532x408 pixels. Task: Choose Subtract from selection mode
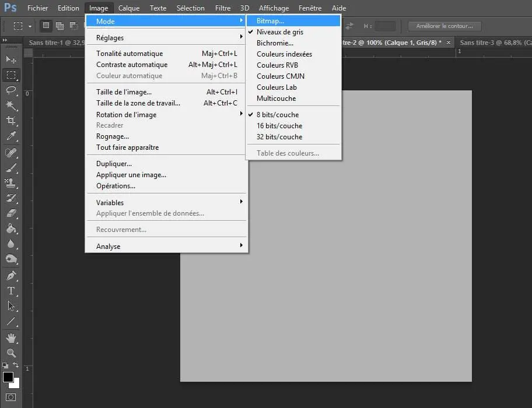[73, 26]
